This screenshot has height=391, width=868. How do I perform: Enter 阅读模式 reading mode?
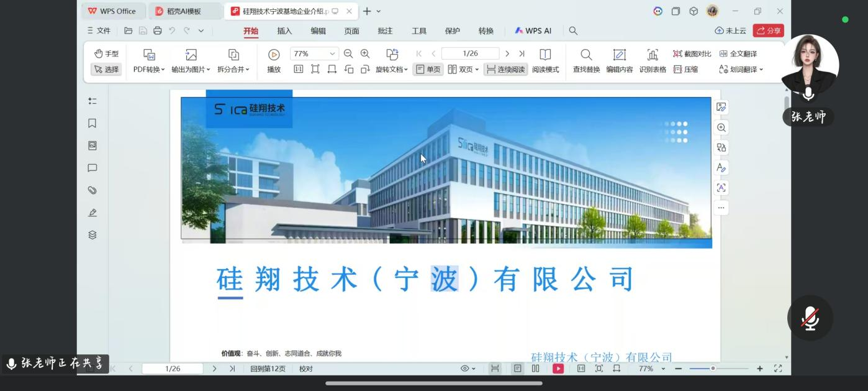pyautogui.click(x=545, y=62)
